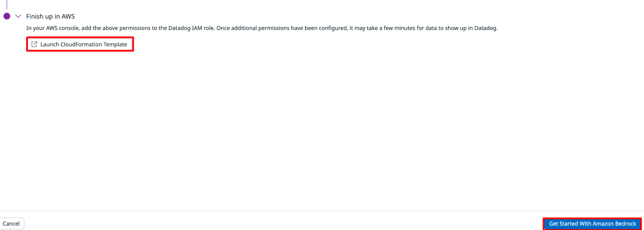The image size is (644, 230).
Task: Select the Finish up in AWS heading
Action: point(50,16)
